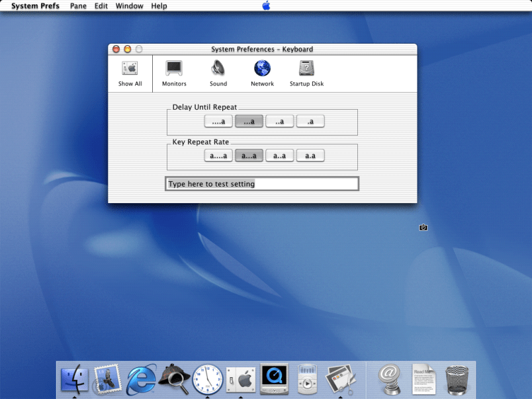Open Sherlock from the dock
This screenshot has width=532, height=399.
point(174,380)
